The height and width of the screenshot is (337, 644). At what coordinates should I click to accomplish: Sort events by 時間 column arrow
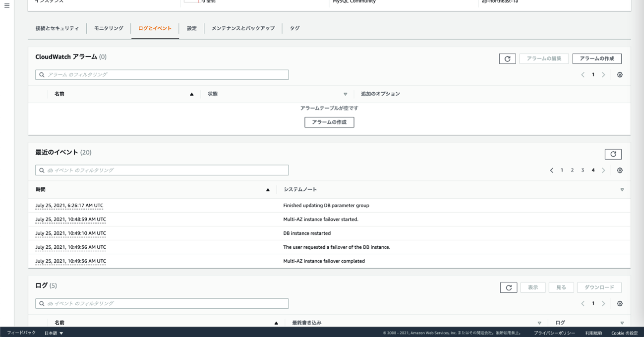point(268,190)
